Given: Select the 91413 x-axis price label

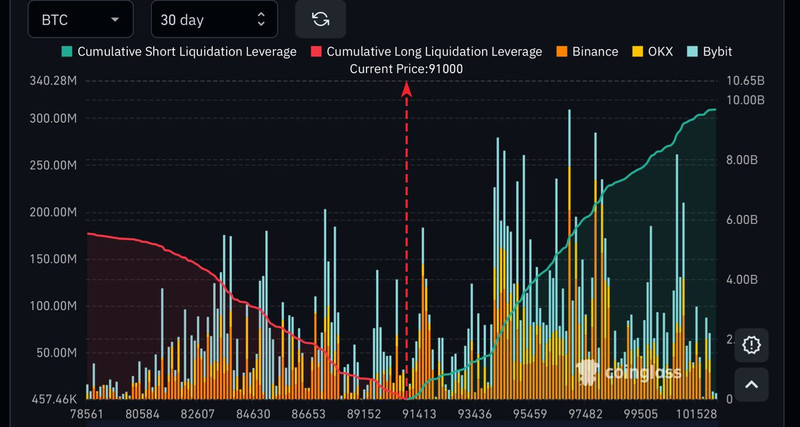Looking at the screenshot, I should pos(418,413).
